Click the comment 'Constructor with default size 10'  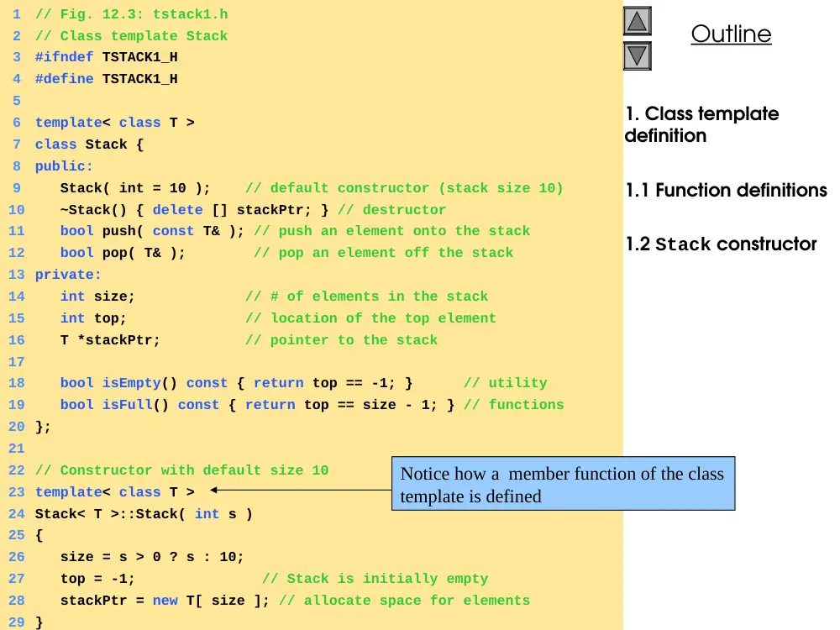click(x=194, y=470)
